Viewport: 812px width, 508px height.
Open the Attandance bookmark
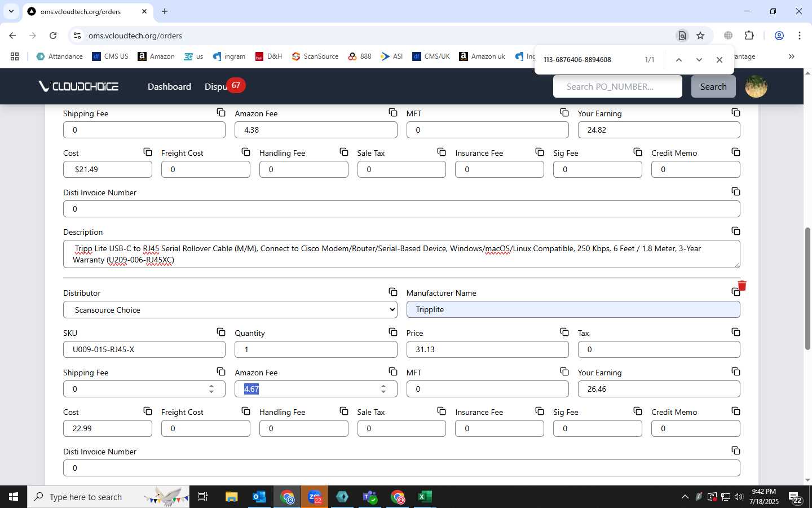click(x=59, y=56)
